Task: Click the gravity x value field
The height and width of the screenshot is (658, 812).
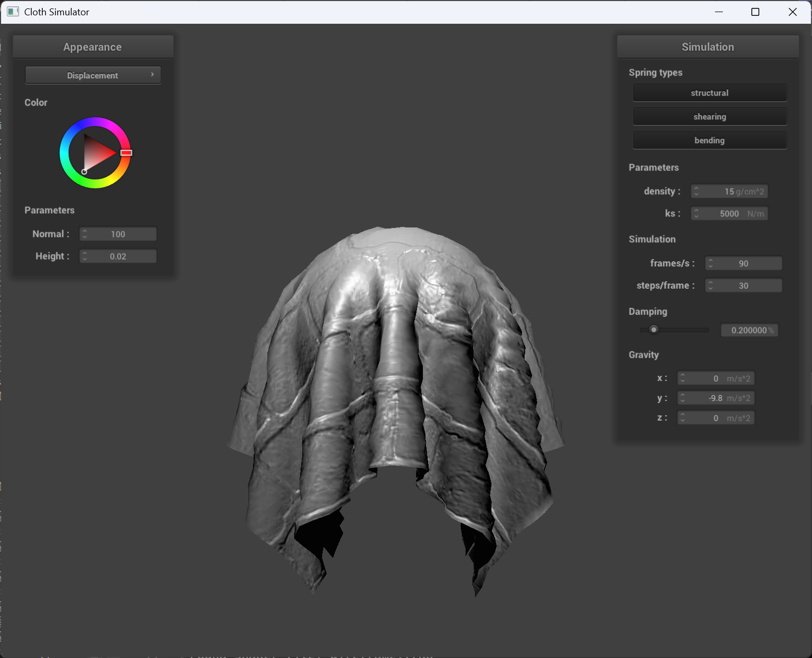Action: pos(716,378)
